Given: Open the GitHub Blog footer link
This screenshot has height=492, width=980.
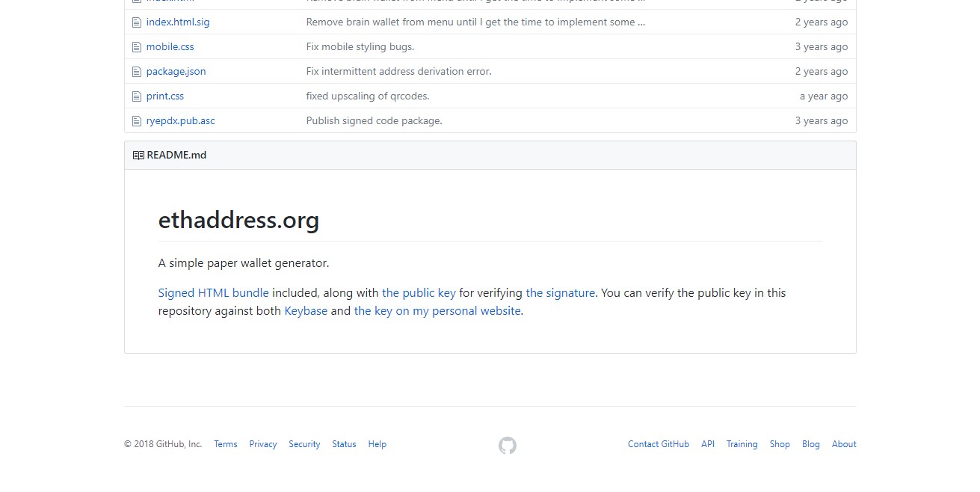Looking at the screenshot, I should [810, 444].
